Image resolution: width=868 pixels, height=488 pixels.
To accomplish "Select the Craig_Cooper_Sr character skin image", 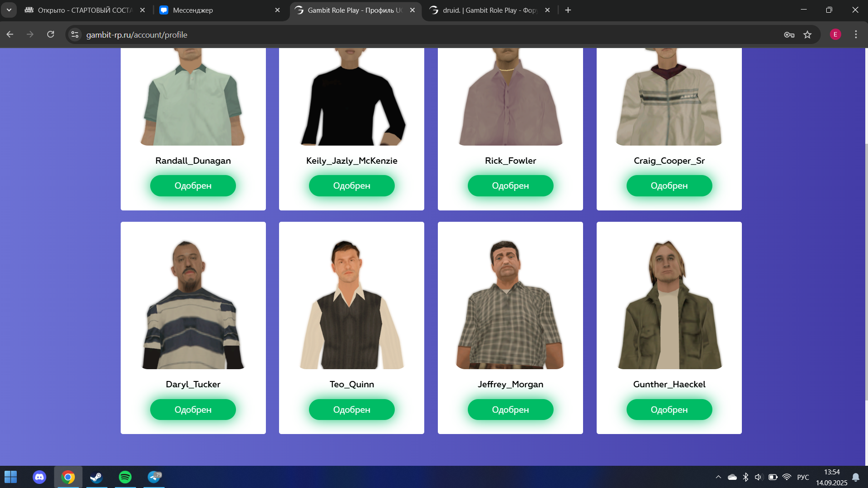I will [x=669, y=97].
